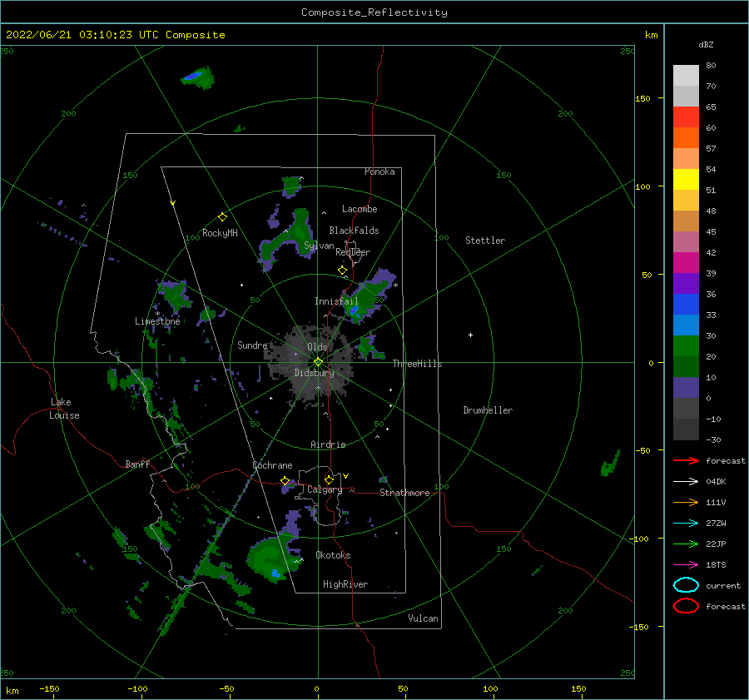This screenshot has width=749, height=700.
Task: Click the yellow diamond marker above Calgary label
Action: [x=329, y=479]
